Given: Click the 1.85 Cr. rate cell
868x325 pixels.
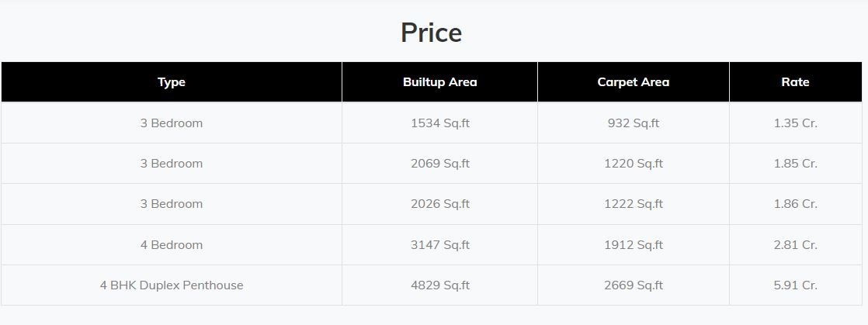Looking at the screenshot, I should 796,164.
